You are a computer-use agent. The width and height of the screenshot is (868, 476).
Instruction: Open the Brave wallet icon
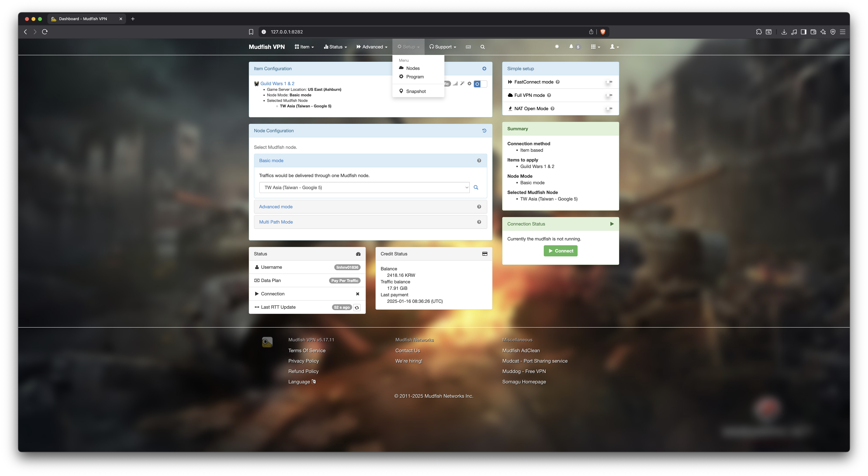(813, 32)
